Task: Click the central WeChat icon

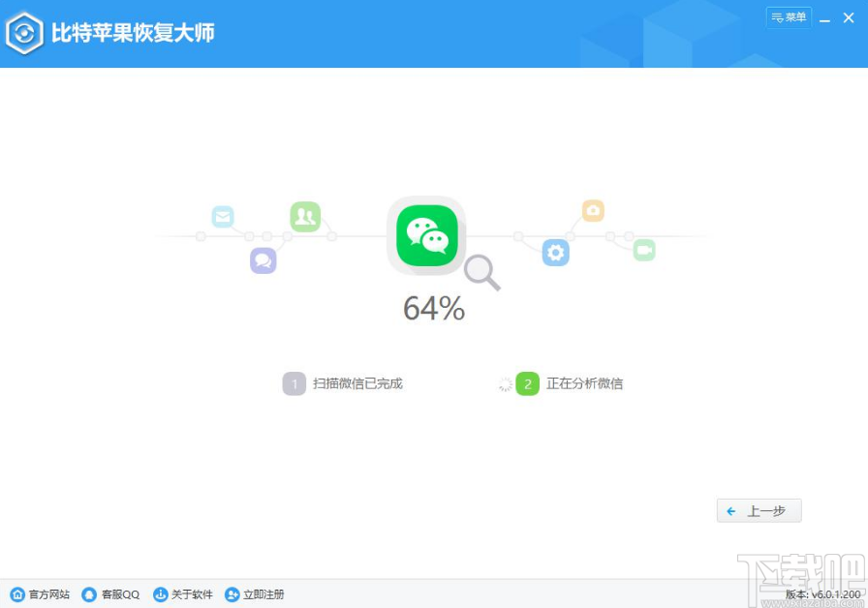Action: click(x=427, y=235)
